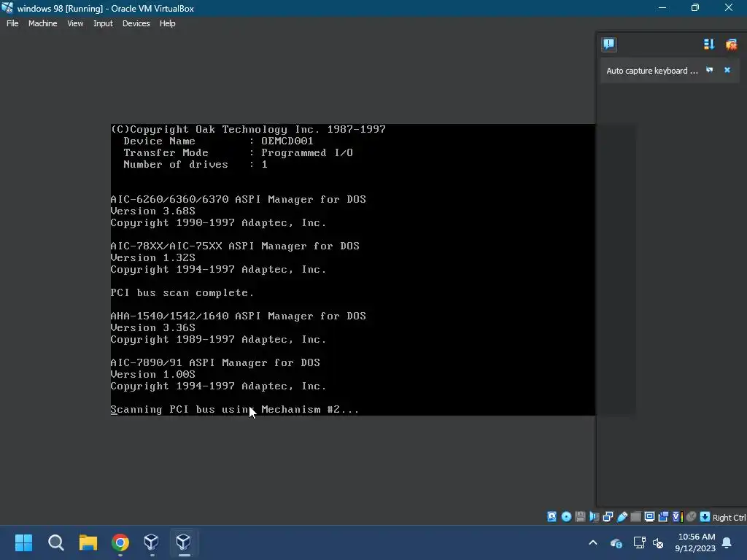
Task: Click the network tray icon
Action: click(639, 542)
